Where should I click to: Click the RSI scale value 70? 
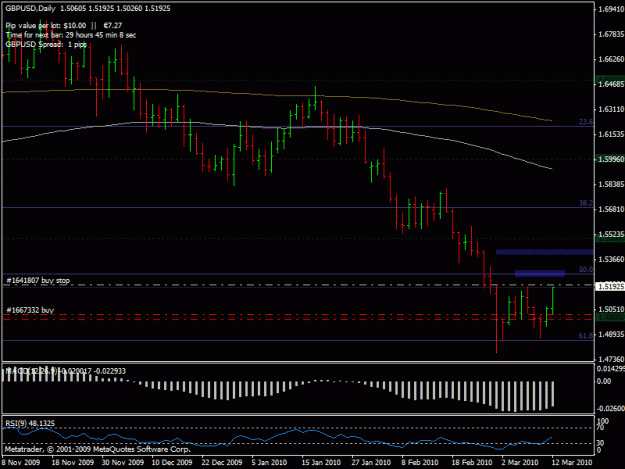(601, 428)
